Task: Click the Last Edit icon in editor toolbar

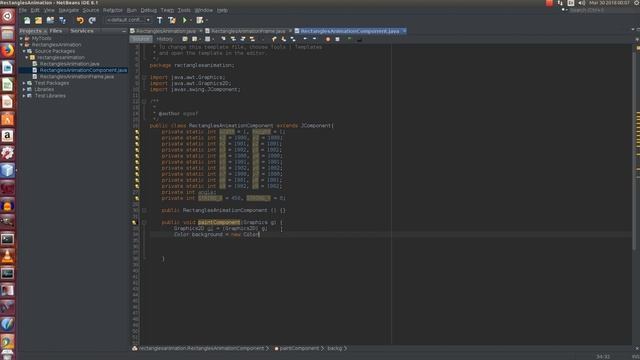Action: [185, 39]
